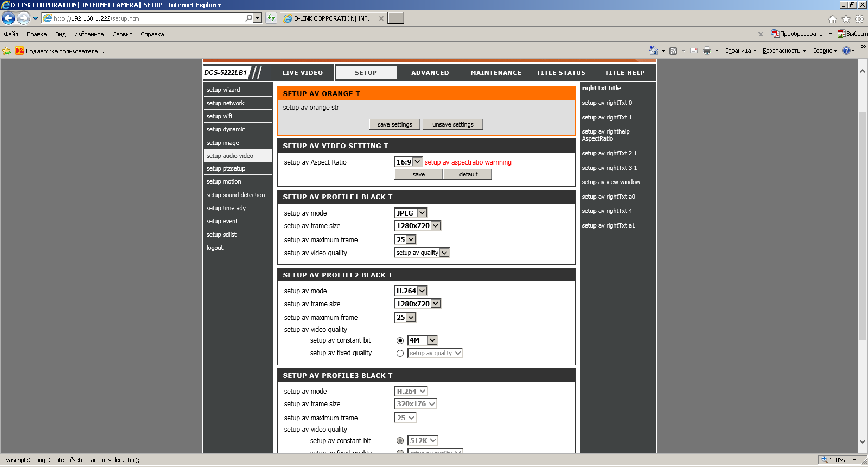
Task: Click the RSS feeds icon
Action: (673, 51)
